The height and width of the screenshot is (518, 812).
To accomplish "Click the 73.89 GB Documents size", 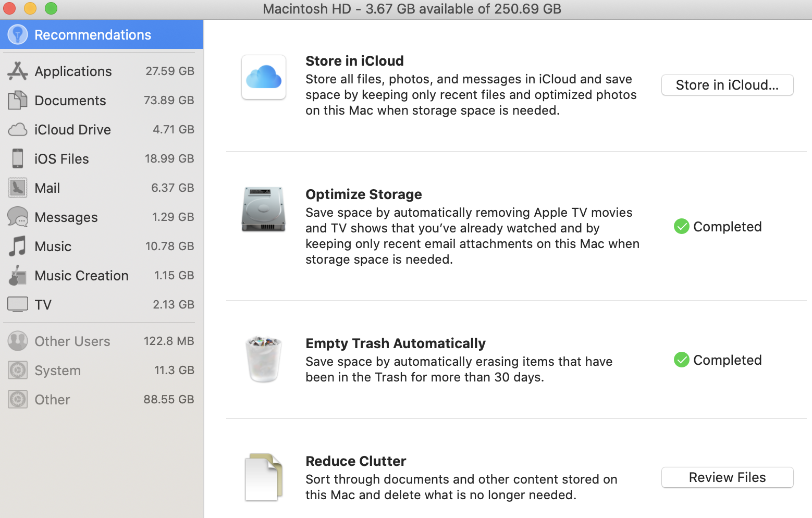I will (x=169, y=100).
